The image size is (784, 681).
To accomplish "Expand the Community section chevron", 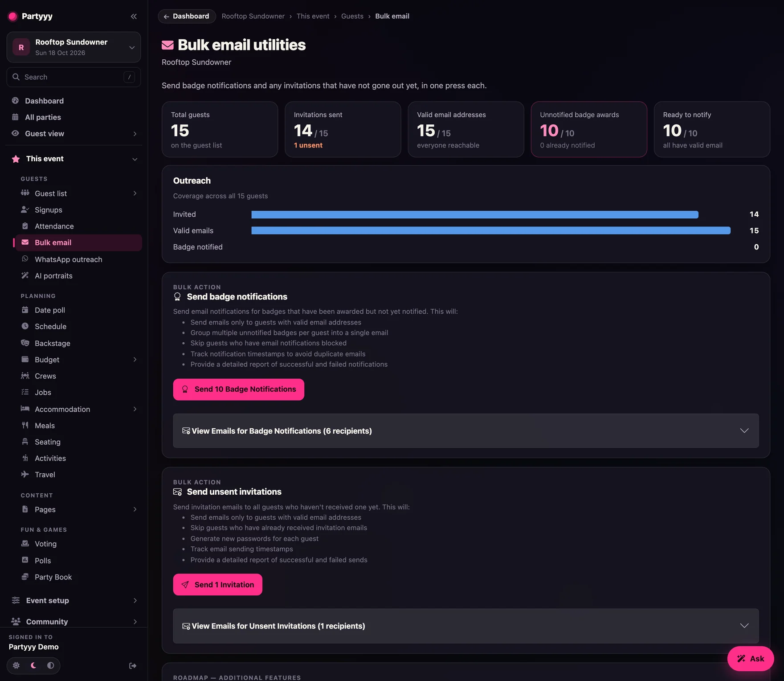I will point(135,622).
